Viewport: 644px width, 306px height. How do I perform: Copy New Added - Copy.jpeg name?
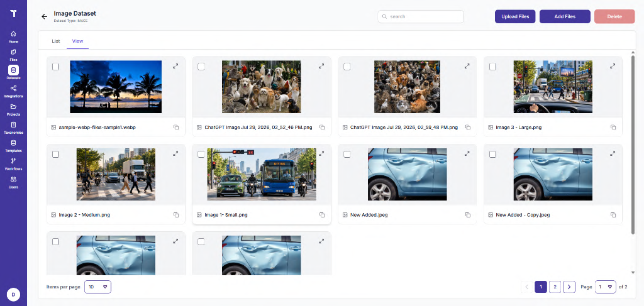coord(613,215)
